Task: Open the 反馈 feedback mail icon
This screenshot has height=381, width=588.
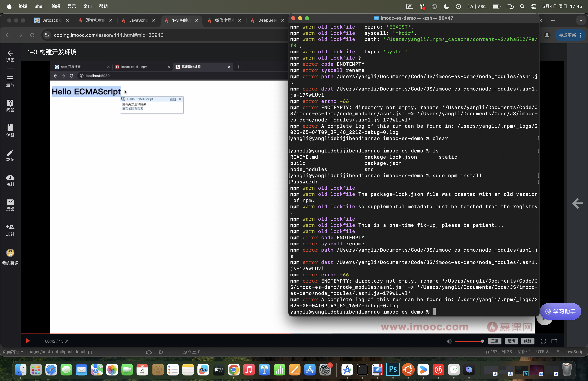Action: 10,205
